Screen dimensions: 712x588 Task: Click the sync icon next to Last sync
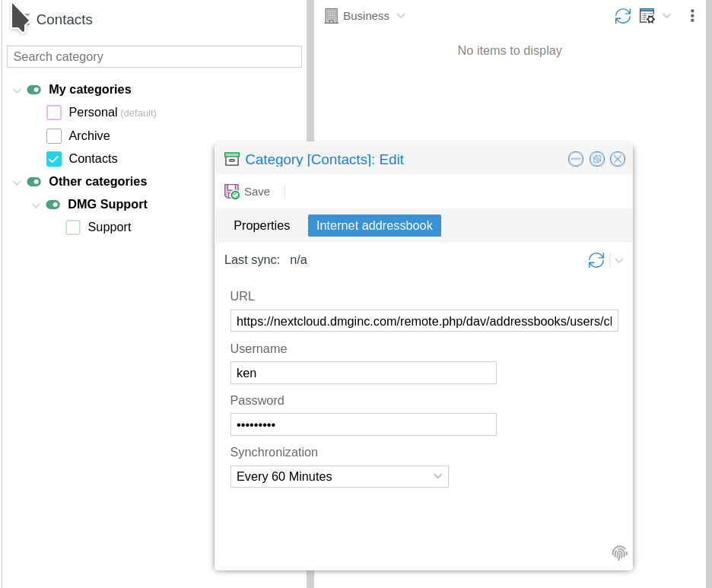(596, 260)
